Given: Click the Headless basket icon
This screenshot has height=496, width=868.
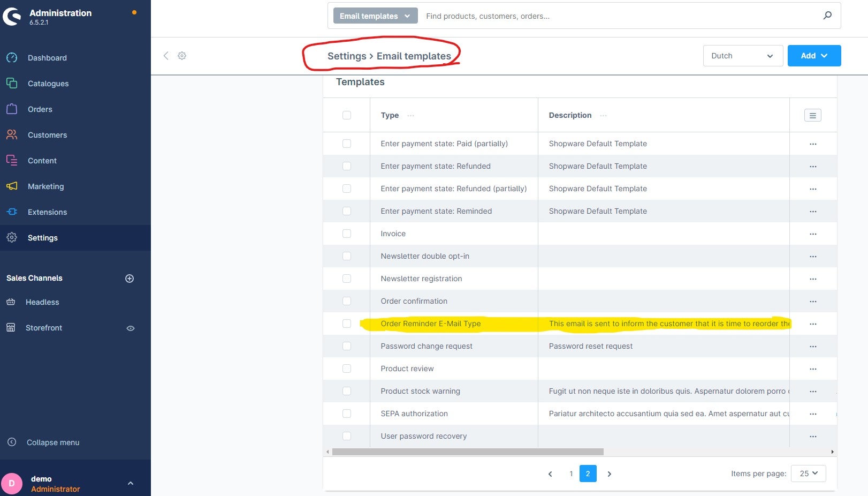Looking at the screenshot, I should 11,302.
